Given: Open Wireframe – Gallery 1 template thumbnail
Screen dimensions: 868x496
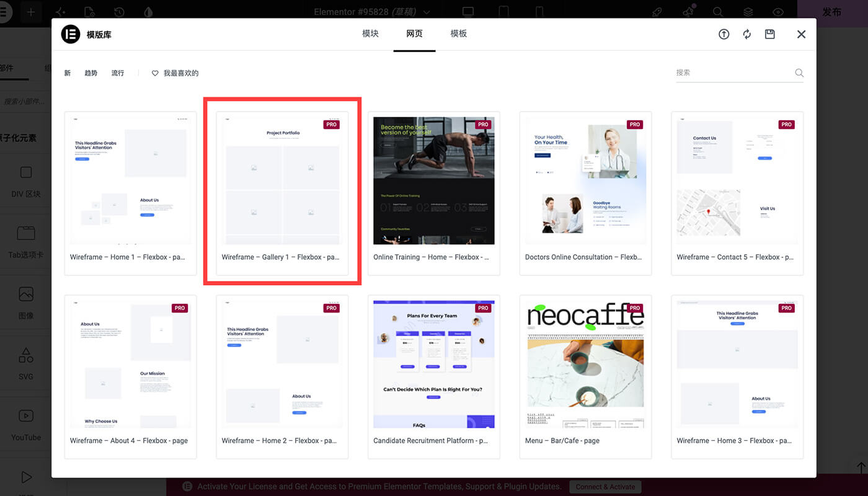Looking at the screenshot, I should pos(282,180).
